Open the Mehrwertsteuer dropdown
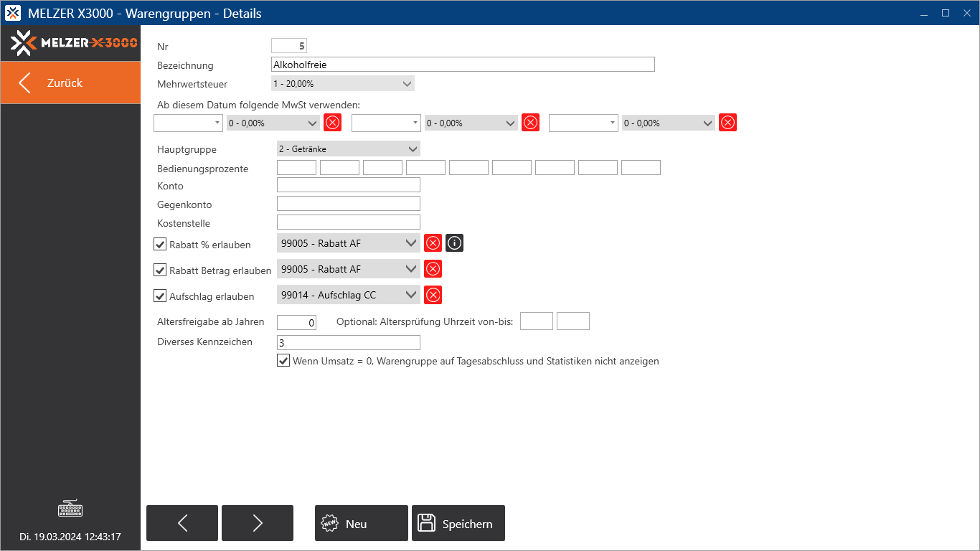This screenshot has width=980, height=551. click(343, 84)
